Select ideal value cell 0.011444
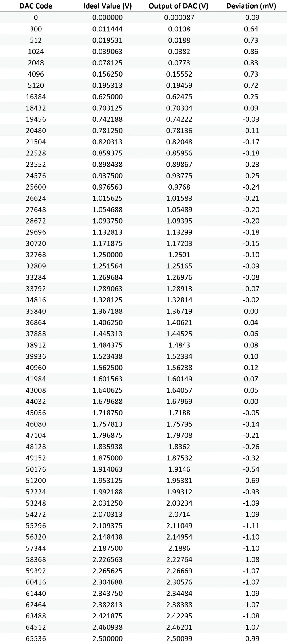Screen dimensions: 287x644 tap(107, 29)
